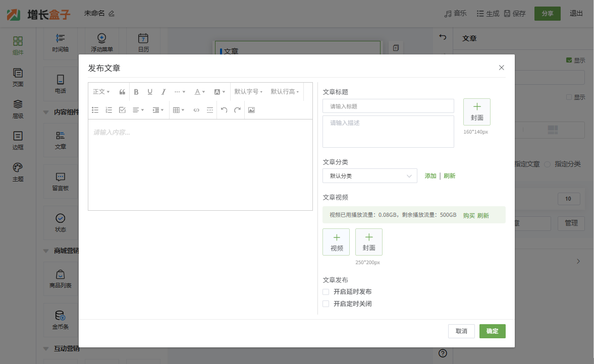Toggle bold formatting in the editor

(136, 92)
